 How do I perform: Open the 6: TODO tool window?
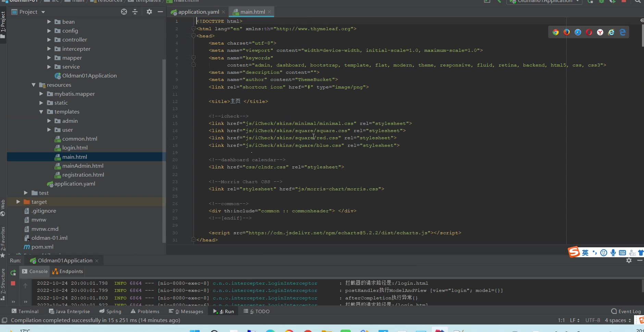(257, 311)
